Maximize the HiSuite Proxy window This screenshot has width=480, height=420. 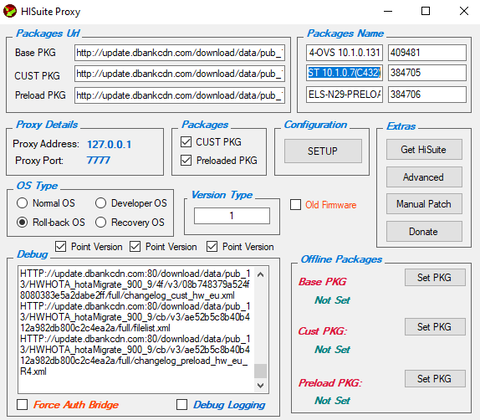pyautogui.click(x=426, y=11)
